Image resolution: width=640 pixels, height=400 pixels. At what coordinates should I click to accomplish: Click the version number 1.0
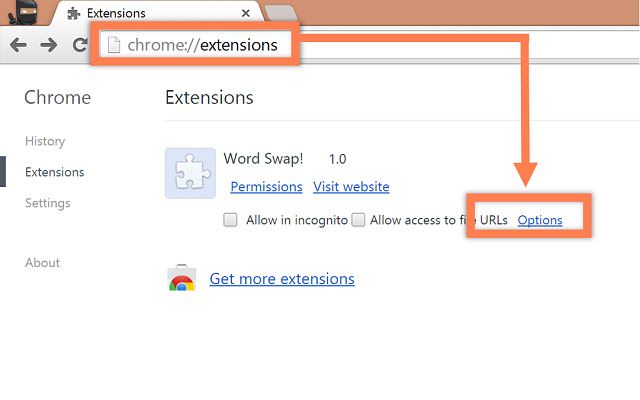pyautogui.click(x=338, y=159)
